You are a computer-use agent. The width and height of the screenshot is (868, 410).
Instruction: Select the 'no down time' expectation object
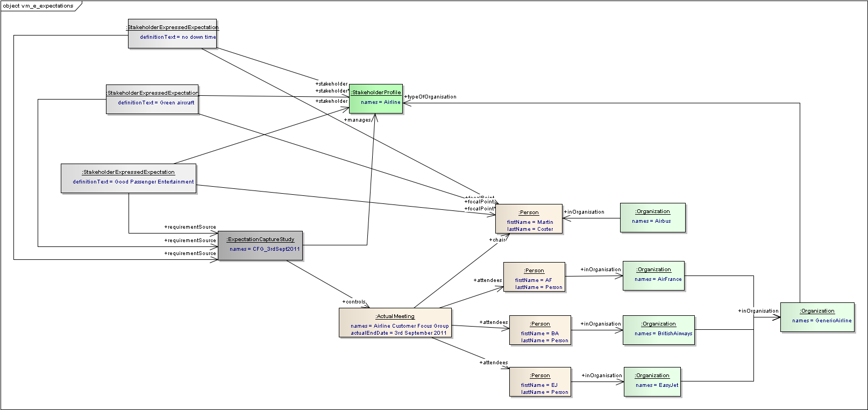click(x=172, y=33)
